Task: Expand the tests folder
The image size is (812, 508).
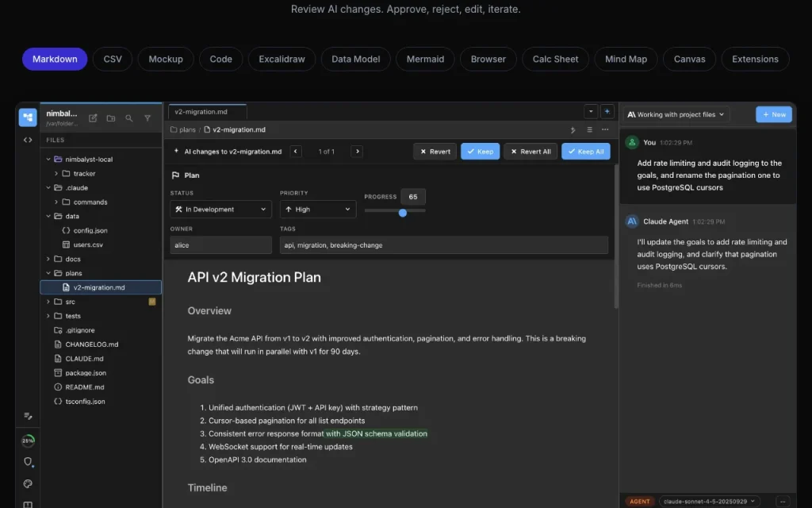Action: click(x=48, y=316)
